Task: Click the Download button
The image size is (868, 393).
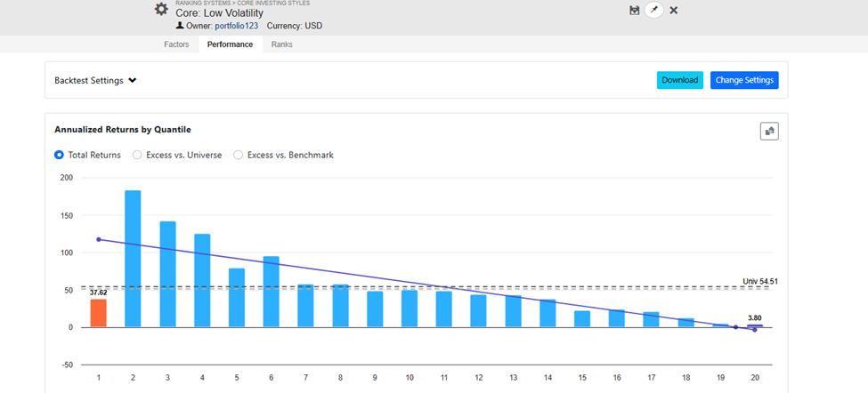Action: pos(679,80)
